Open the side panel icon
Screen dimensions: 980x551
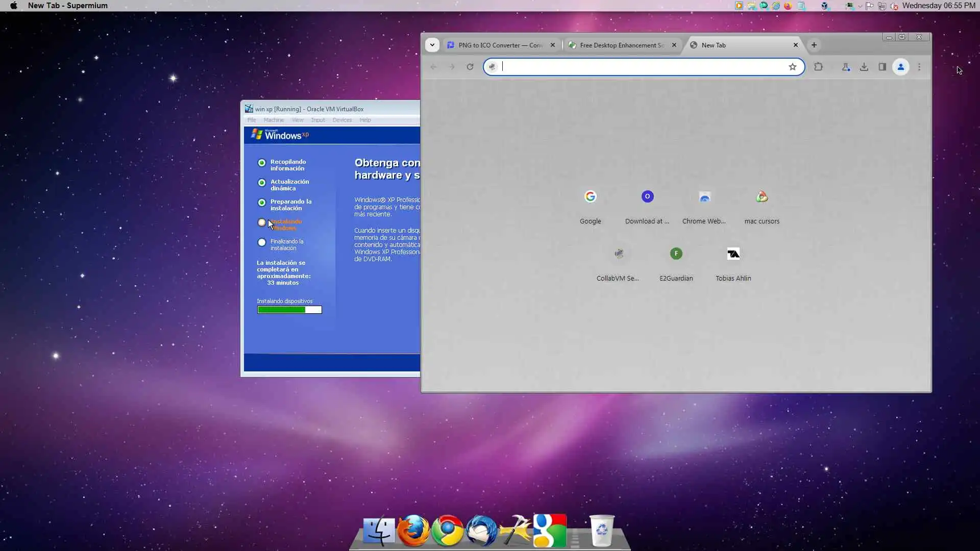click(x=882, y=67)
